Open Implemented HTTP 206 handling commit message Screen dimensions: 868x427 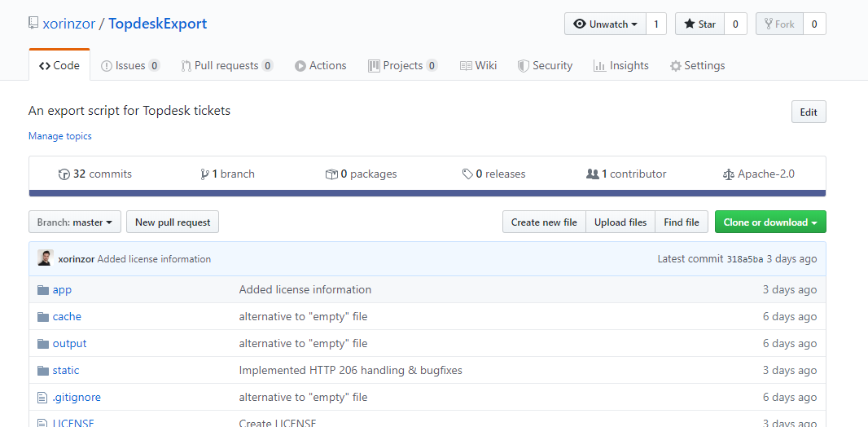click(350, 371)
